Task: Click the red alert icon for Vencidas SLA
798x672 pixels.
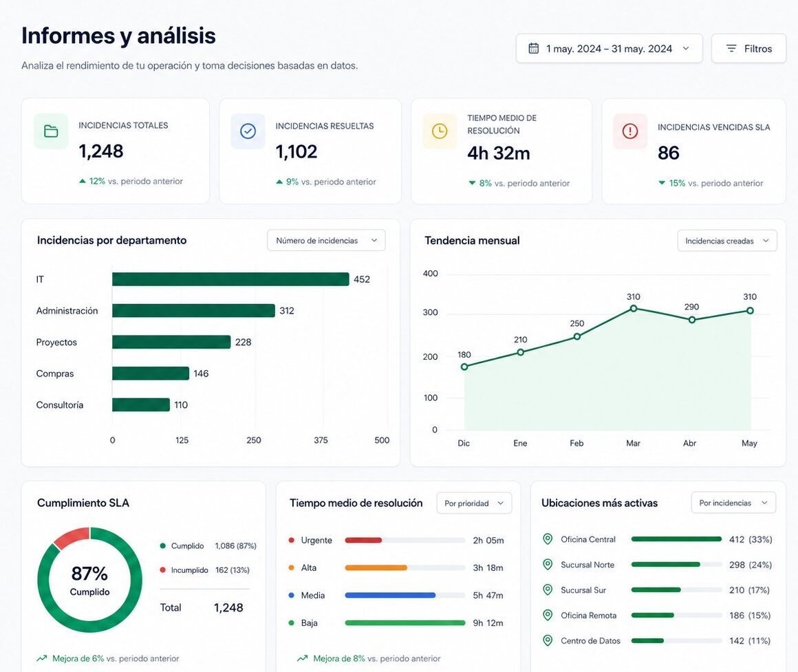Action: tap(630, 131)
